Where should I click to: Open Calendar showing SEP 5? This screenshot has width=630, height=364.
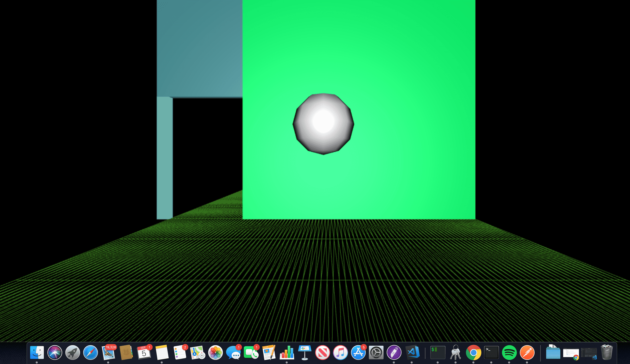[x=144, y=353]
